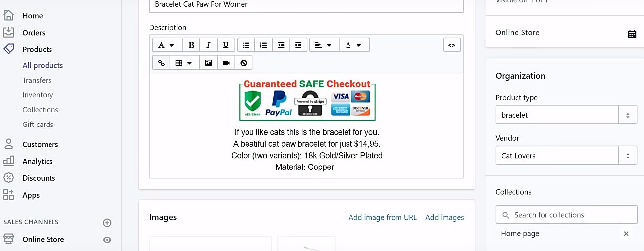Insert video into the description
This screenshot has height=251, width=644.
[226, 63]
